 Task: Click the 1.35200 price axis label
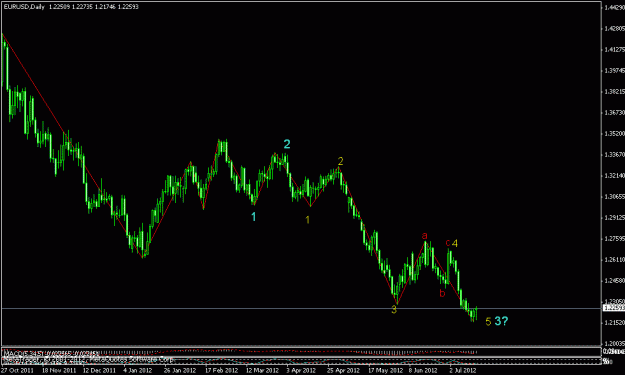[614, 134]
